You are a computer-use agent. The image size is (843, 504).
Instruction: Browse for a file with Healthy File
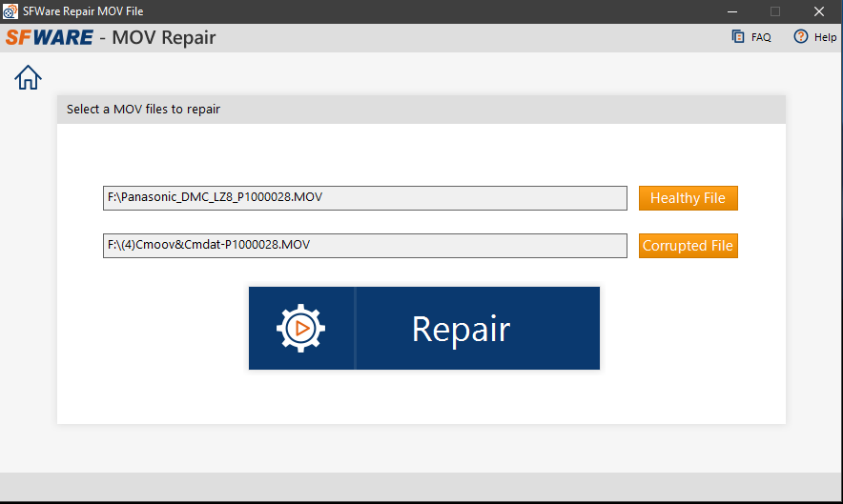(688, 198)
